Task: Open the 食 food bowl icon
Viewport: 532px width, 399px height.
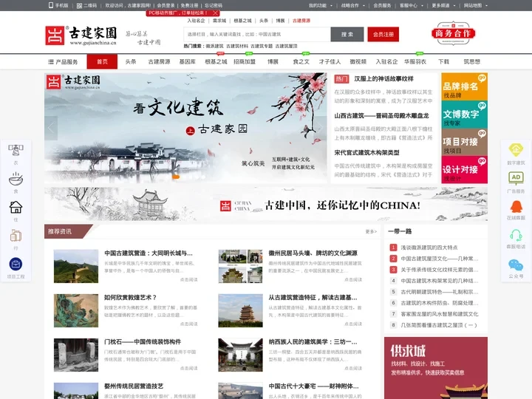Action: coord(16,179)
